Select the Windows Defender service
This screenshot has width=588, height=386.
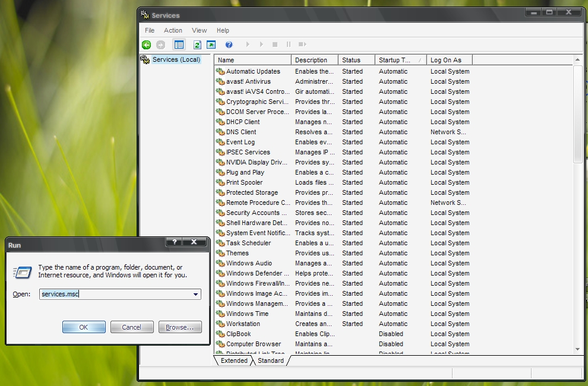(343, 273)
